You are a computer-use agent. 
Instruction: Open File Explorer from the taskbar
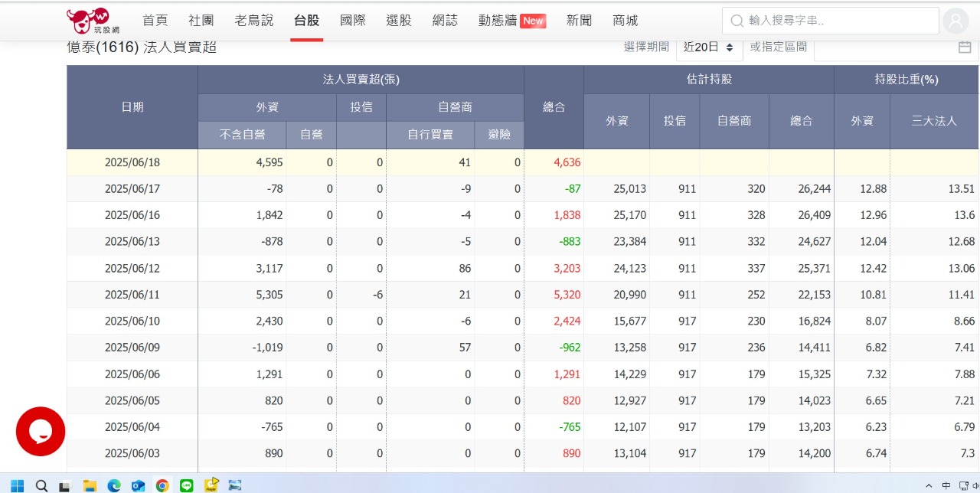(90, 485)
